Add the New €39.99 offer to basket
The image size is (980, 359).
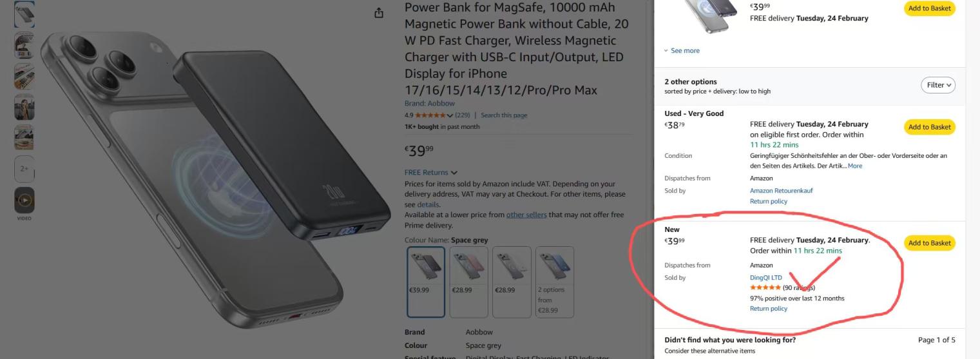[930, 243]
